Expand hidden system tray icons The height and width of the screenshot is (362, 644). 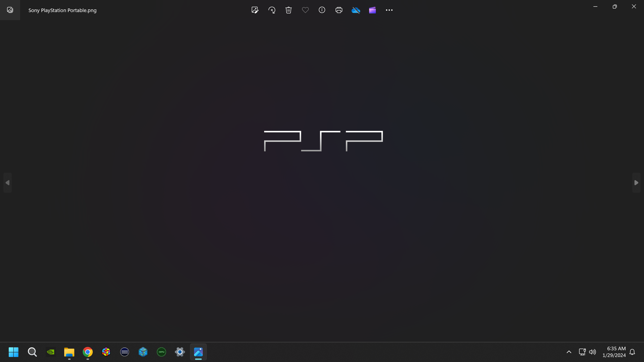point(569,352)
